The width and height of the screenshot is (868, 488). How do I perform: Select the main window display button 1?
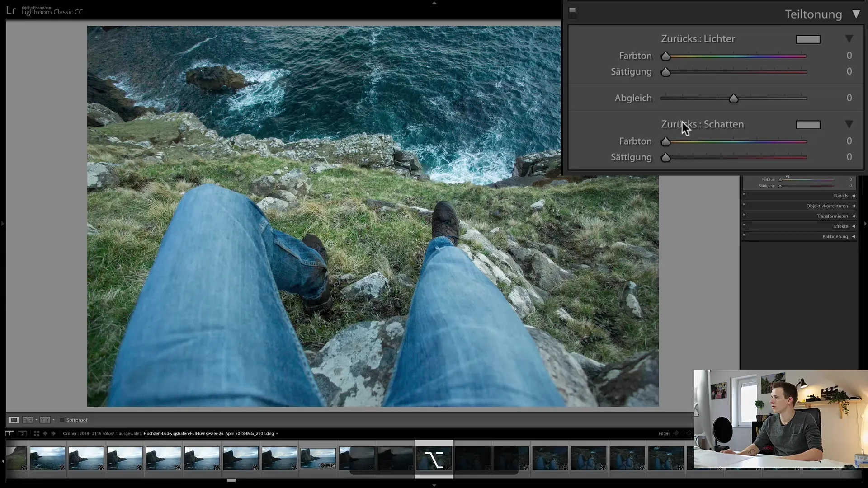[x=9, y=433]
